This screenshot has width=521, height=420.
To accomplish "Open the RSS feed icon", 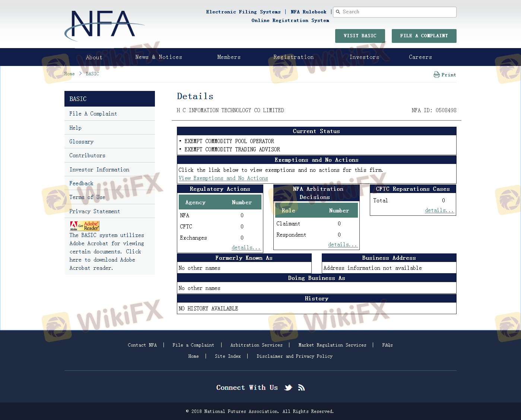I will pyautogui.click(x=301, y=388).
